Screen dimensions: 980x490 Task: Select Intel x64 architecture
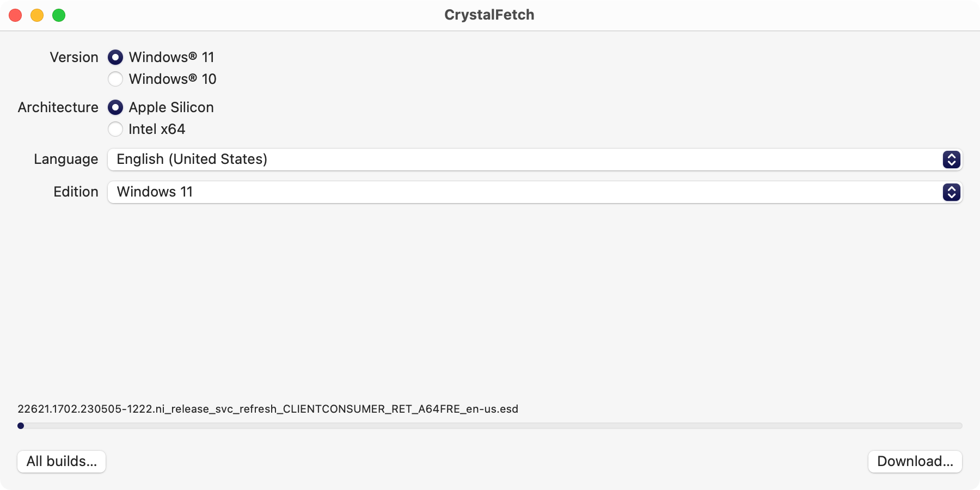(115, 129)
